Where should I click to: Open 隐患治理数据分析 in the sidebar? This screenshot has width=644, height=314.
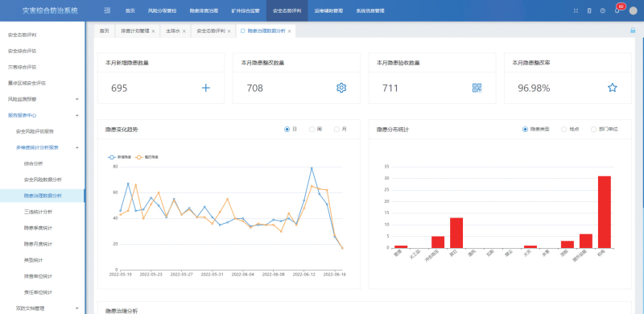(x=43, y=196)
